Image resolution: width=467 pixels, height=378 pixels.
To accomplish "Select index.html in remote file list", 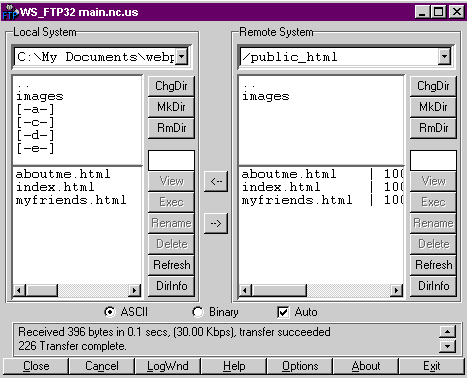I will click(x=281, y=187).
